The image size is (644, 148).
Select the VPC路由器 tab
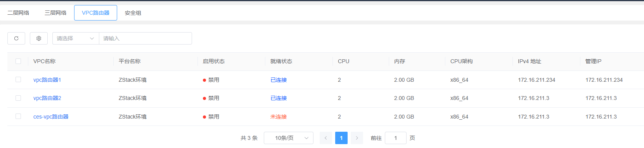tap(95, 13)
